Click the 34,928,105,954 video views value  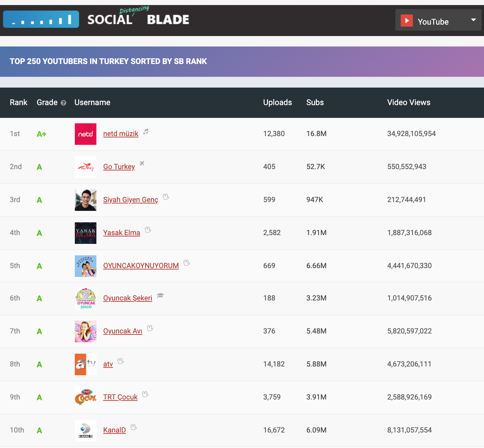click(411, 134)
